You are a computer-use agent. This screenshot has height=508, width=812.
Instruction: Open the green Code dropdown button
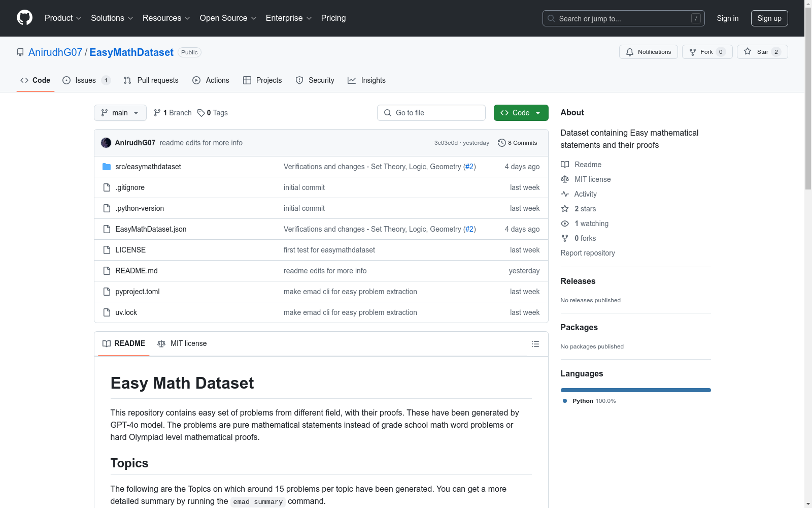[521, 113]
